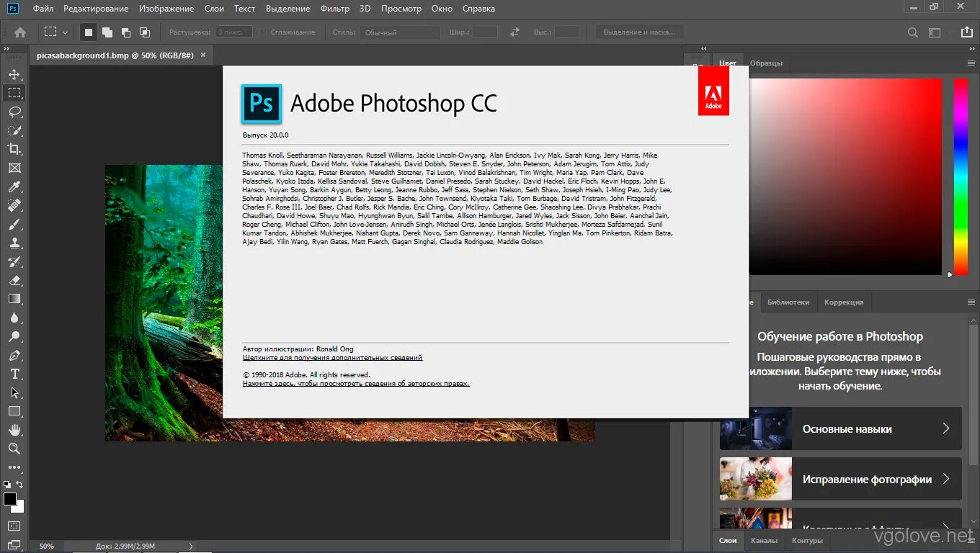
Task: Open the Файл menu
Action: pos(43,9)
